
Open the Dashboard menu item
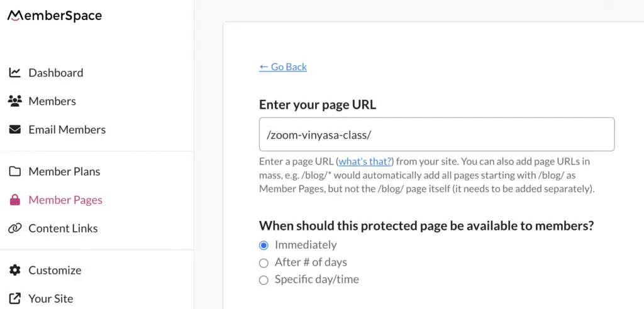coord(56,73)
